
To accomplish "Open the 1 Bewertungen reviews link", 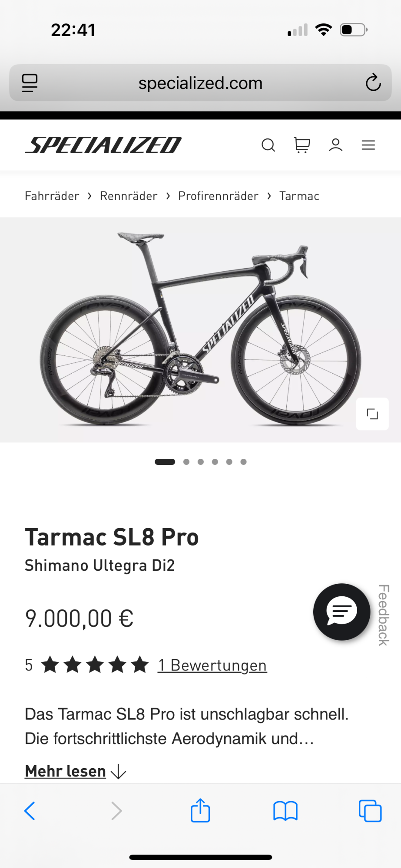I will [x=212, y=665].
